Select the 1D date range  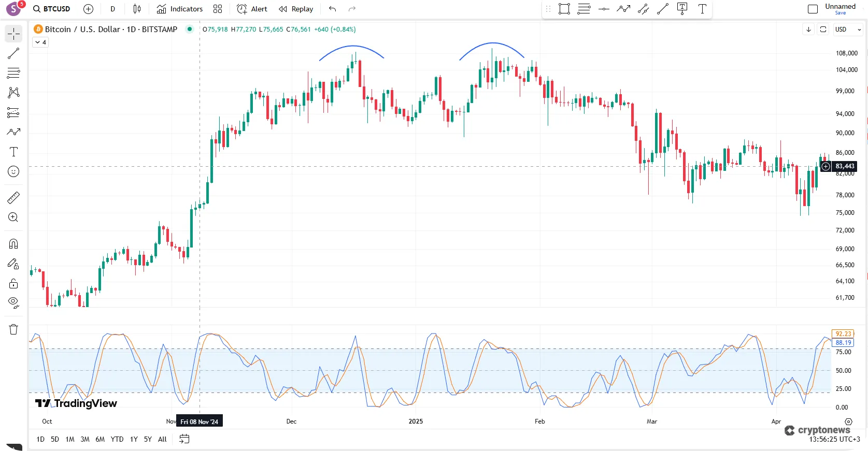pos(40,439)
